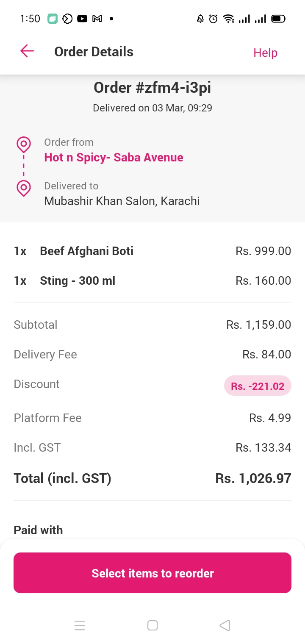Screen dimensions: 305x644
Task: Tap the muted bell status icon
Action: coord(200,19)
